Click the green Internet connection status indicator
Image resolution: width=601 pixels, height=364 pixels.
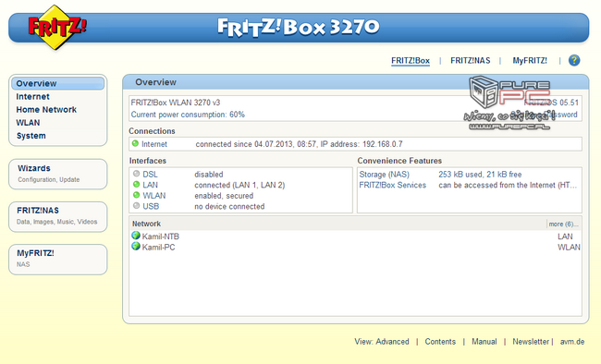135,144
